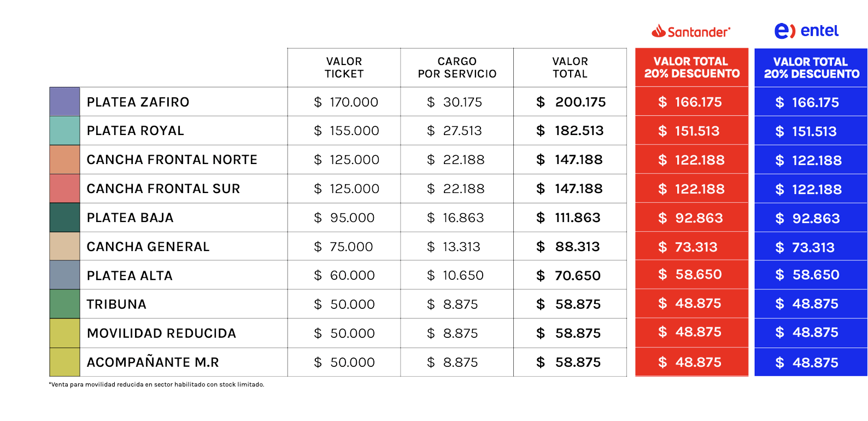Click the Cargo Por Servicio column header
The image size is (868, 421).
(x=457, y=68)
